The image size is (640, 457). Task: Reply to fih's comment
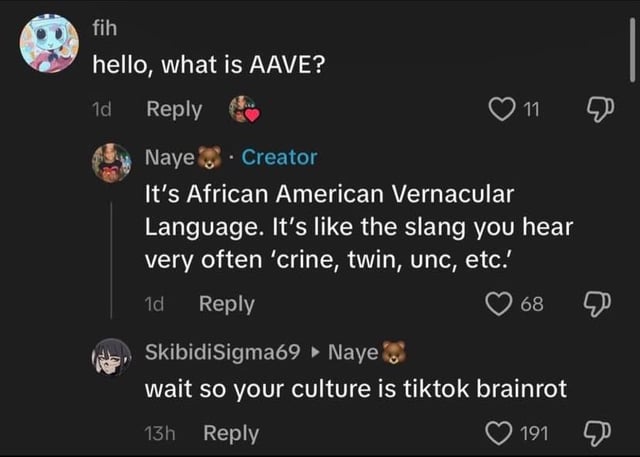(x=174, y=110)
